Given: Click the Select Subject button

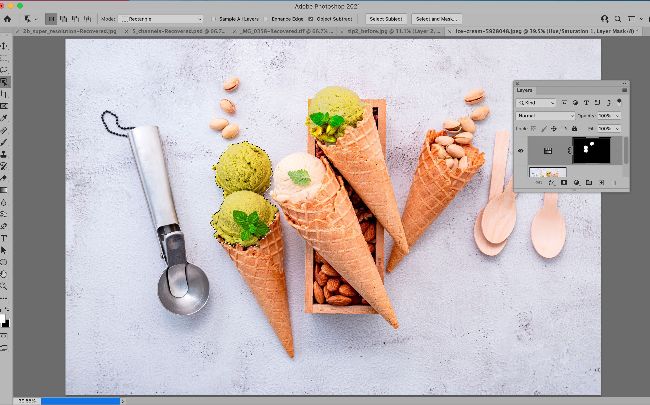Looking at the screenshot, I should [x=385, y=19].
